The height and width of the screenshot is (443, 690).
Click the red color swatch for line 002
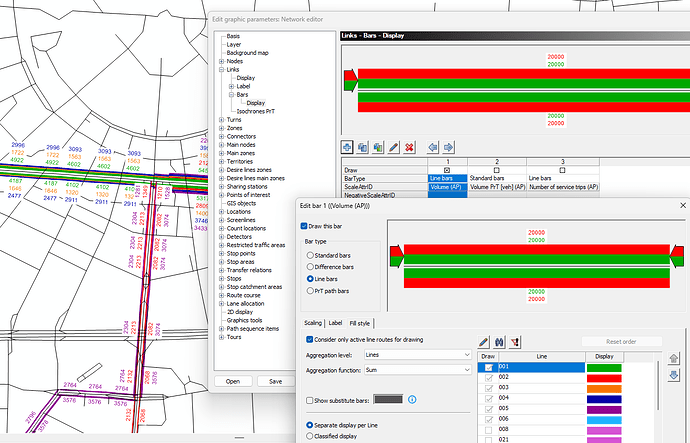click(x=604, y=378)
